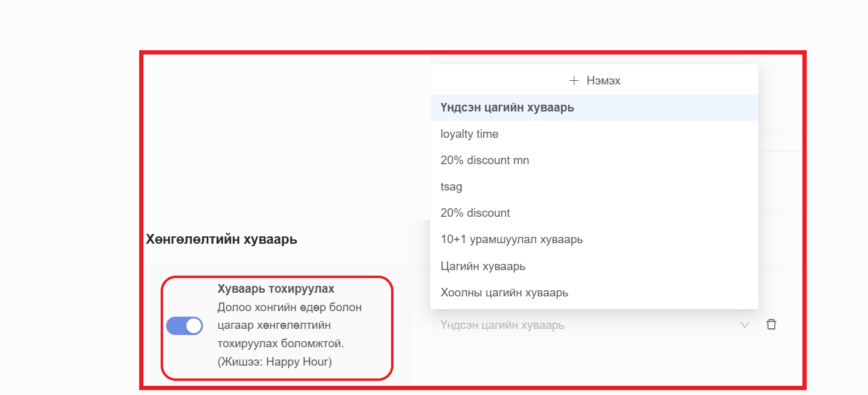Turn off the Хуваарь тохируулах toggle
Image resolution: width=868 pixels, height=395 pixels.
pyautogui.click(x=185, y=326)
